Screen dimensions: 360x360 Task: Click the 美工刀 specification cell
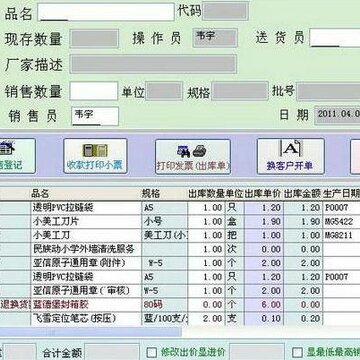(165, 236)
